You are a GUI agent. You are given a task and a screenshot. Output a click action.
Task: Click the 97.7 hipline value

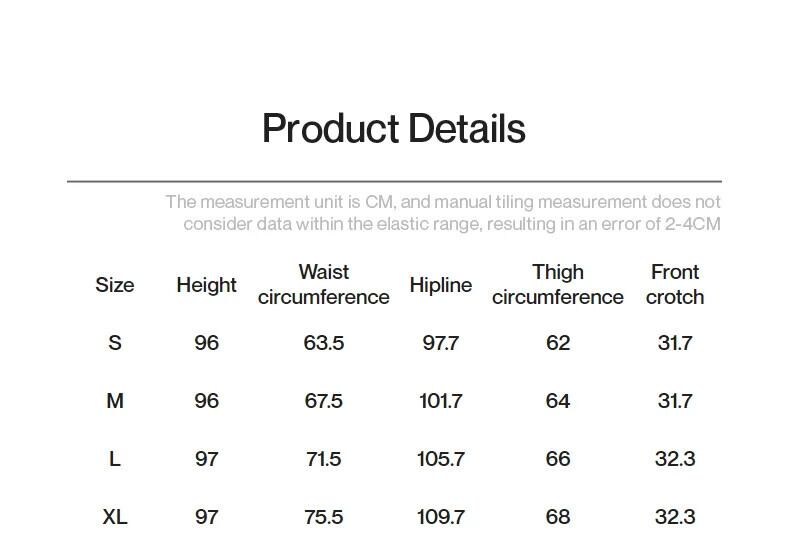coord(440,343)
